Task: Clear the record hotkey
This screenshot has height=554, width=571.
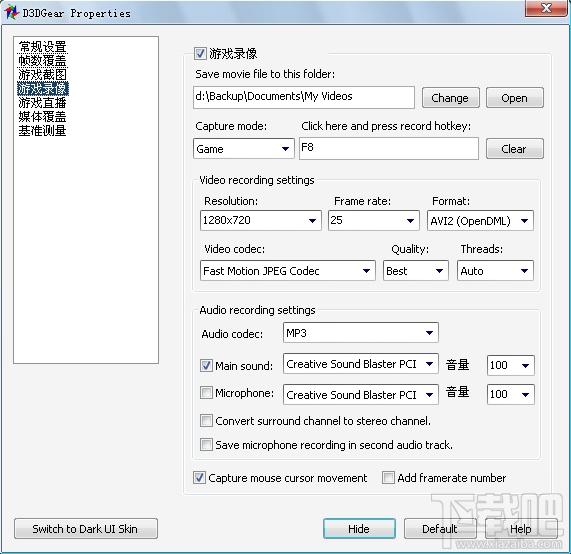Action: pos(515,149)
